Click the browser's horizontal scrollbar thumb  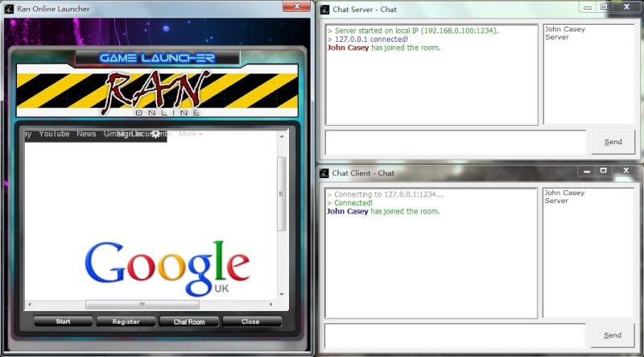(x=142, y=305)
